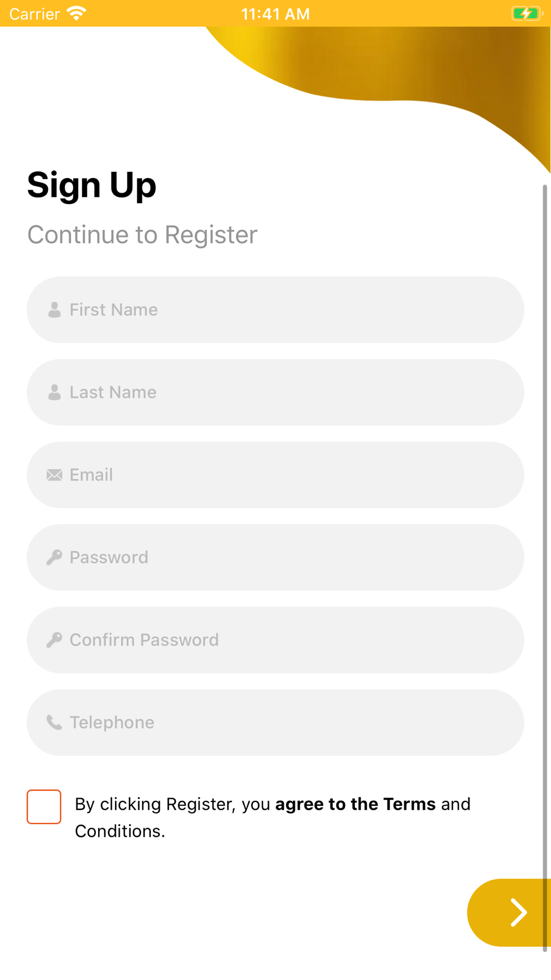Select the Email input field
Viewport: 551px width, 980px height.
pyautogui.click(x=275, y=475)
